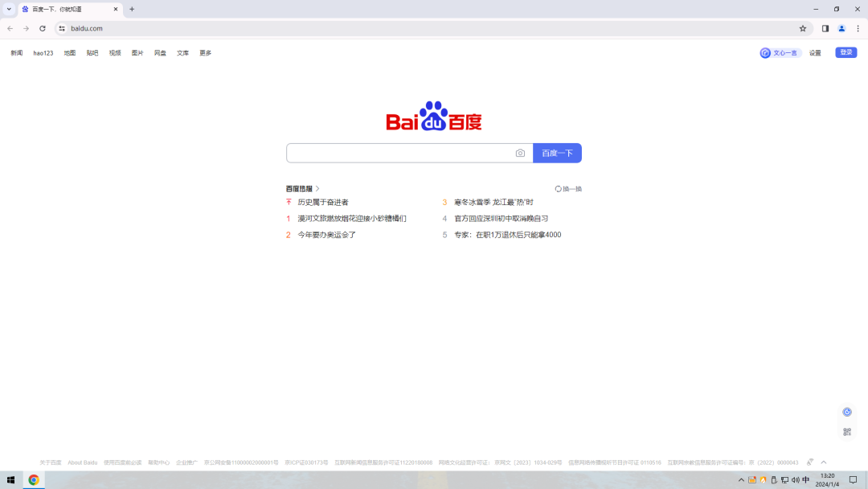This screenshot has width=868, height=489.
Task: Open Windows Start menu
Action: click(x=10, y=480)
